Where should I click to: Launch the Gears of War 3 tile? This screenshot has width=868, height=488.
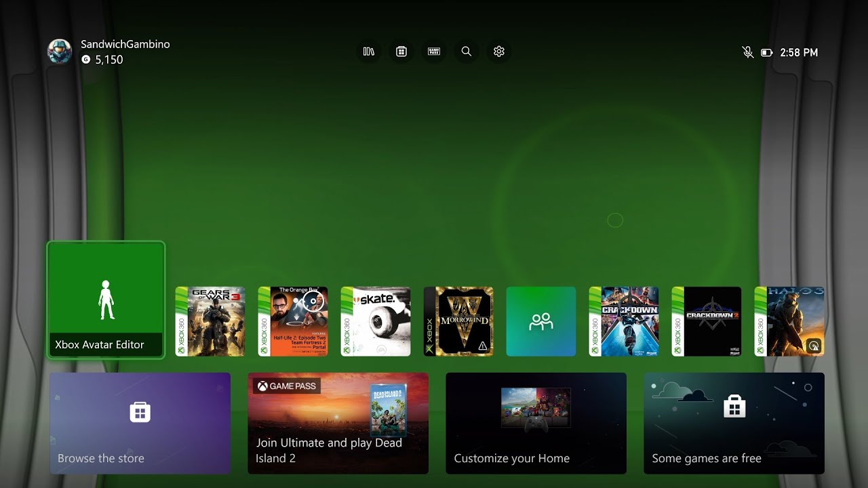(x=210, y=321)
